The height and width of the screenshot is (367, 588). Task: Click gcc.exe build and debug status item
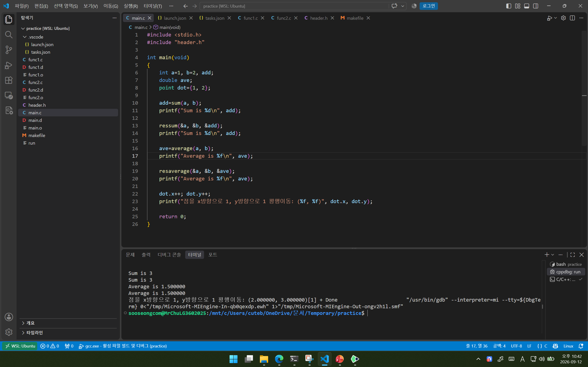pyautogui.click(x=123, y=346)
